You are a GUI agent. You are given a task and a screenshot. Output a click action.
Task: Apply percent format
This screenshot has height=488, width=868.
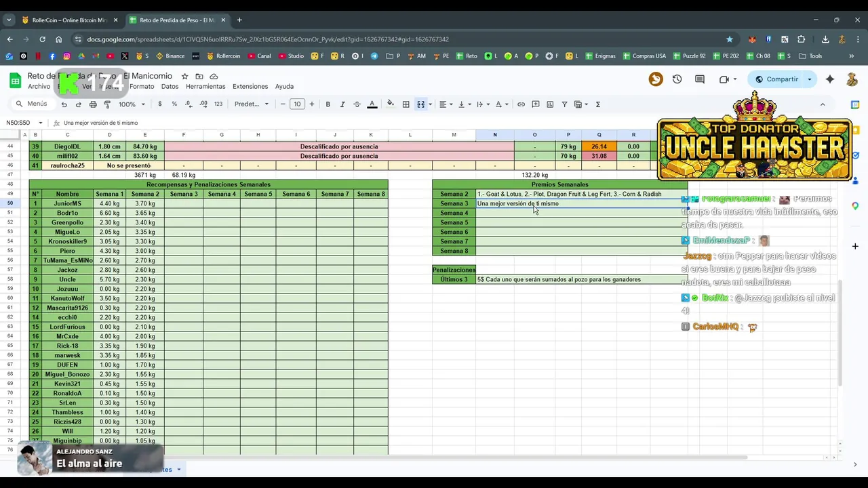[x=174, y=104]
